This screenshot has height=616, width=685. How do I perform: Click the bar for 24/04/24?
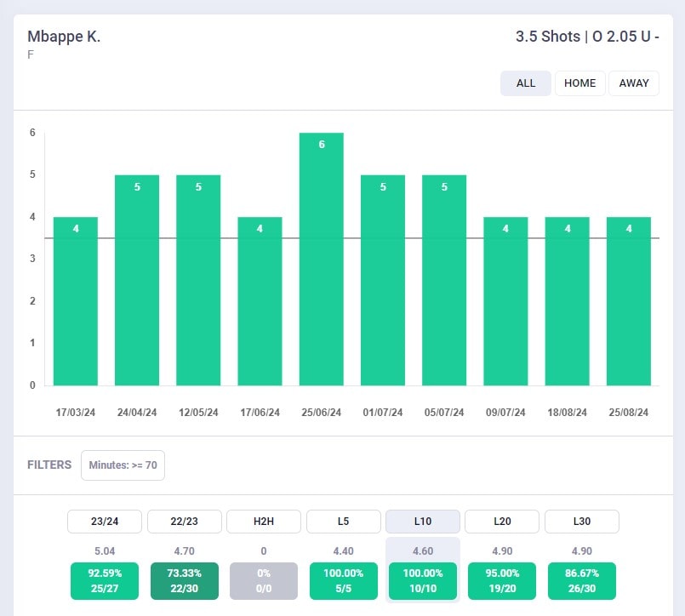(x=137, y=281)
